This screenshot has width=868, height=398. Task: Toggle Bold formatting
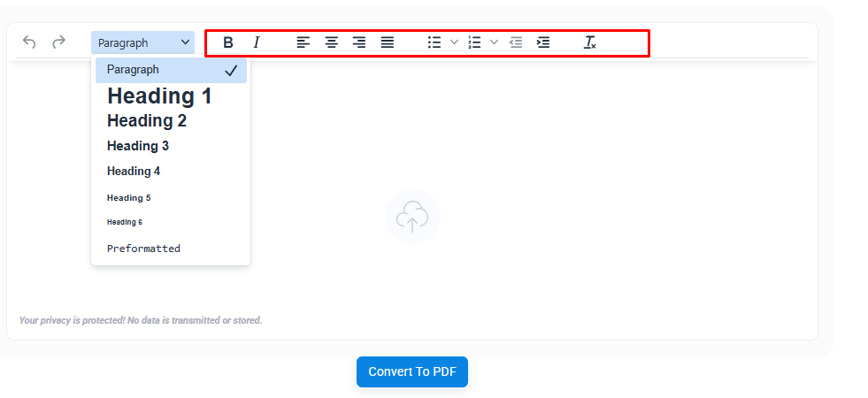pyautogui.click(x=228, y=42)
